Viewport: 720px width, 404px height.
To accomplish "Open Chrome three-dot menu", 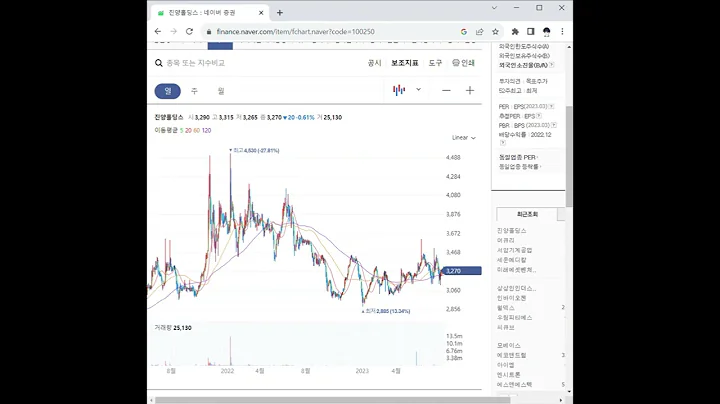I will pyautogui.click(x=562, y=32).
